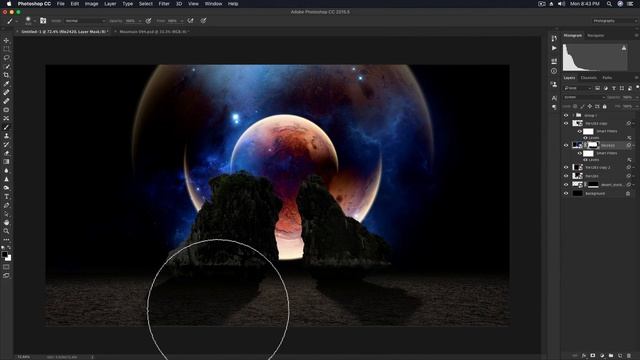Select the Brush tool in the toolbox
Image resolution: width=640 pixels, height=360 pixels.
tap(6, 127)
